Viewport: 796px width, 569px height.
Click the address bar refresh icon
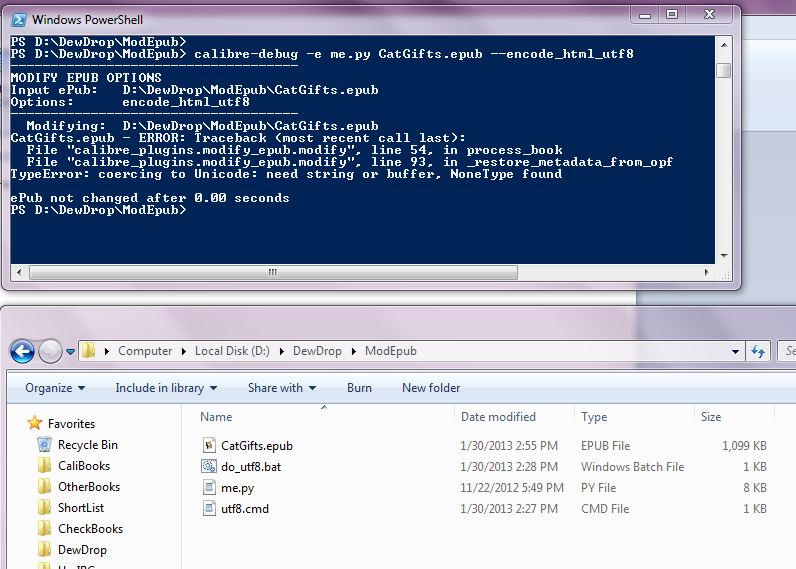tap(758, 351)
